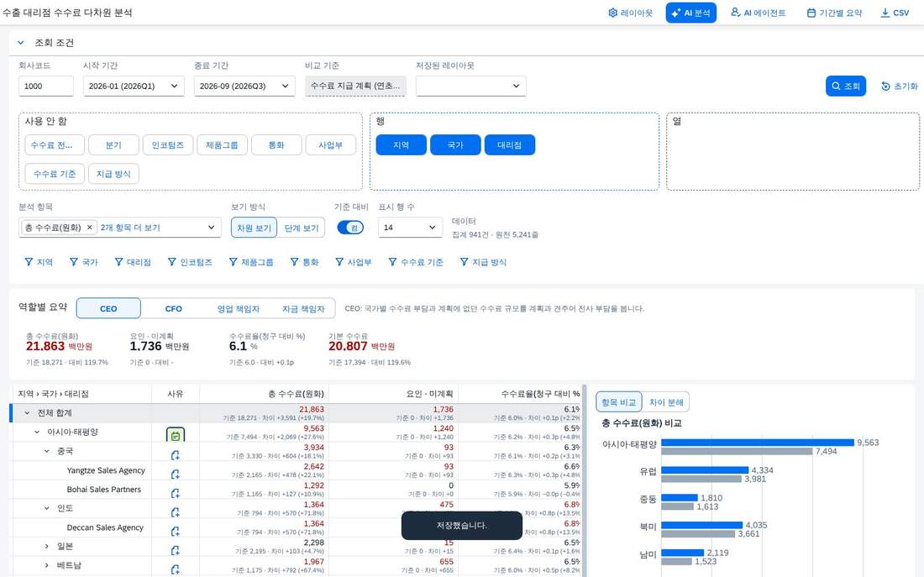Viewport: 924px width, 577px height.
Task: Select the 수수료 기준 unused chip
Action: (x=55, y=174)
